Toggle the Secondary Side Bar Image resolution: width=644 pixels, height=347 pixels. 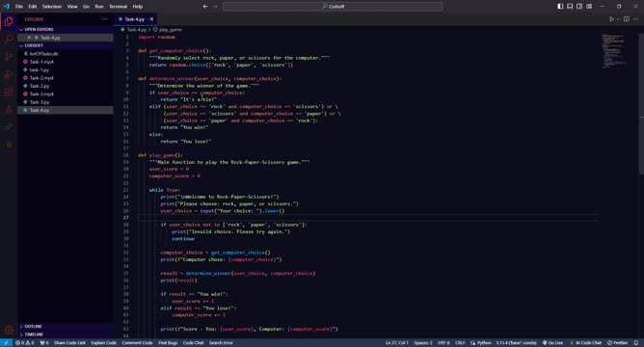(579, 6)
